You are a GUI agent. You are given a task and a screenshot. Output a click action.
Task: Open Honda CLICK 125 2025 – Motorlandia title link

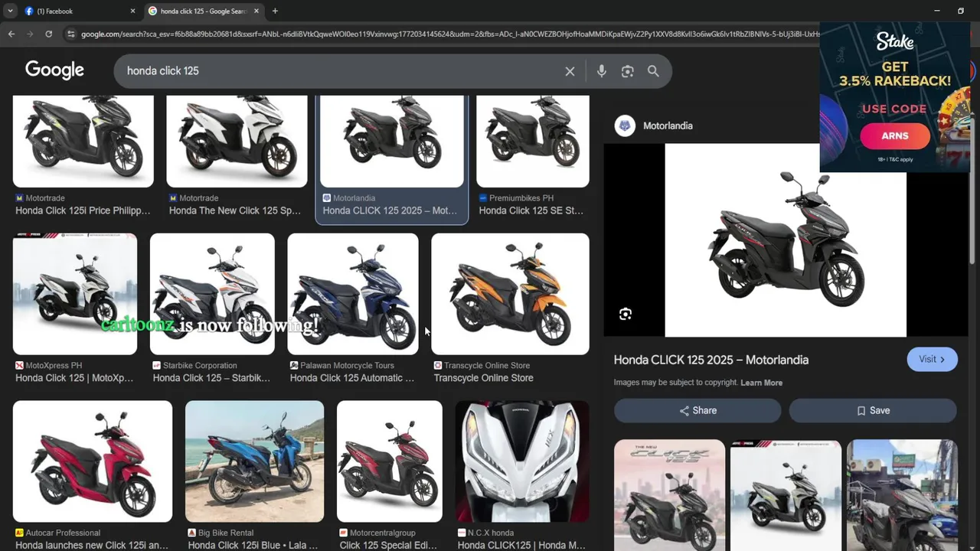point(711,360)
